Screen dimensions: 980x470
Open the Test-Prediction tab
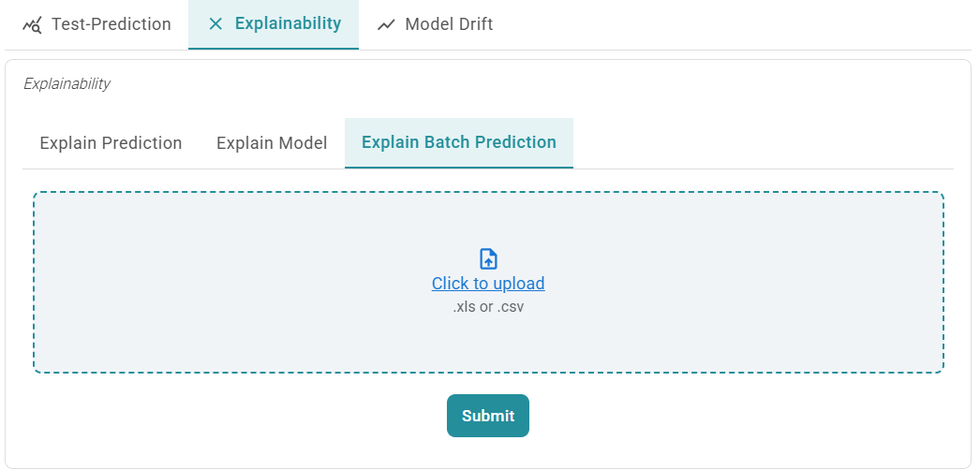coord(111,24)
